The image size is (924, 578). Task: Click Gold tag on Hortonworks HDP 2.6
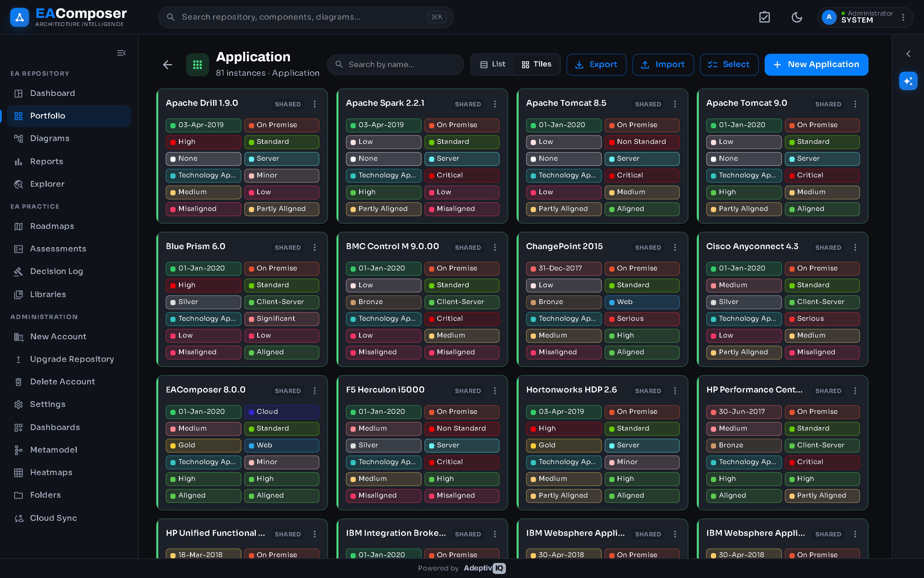tap(564, 445)
